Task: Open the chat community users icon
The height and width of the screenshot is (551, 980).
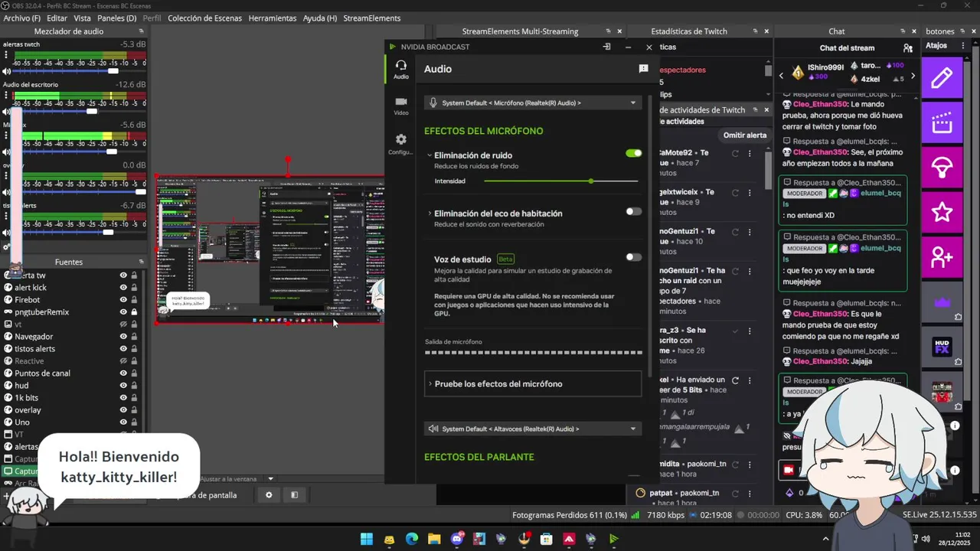Action: click(908, 48)
